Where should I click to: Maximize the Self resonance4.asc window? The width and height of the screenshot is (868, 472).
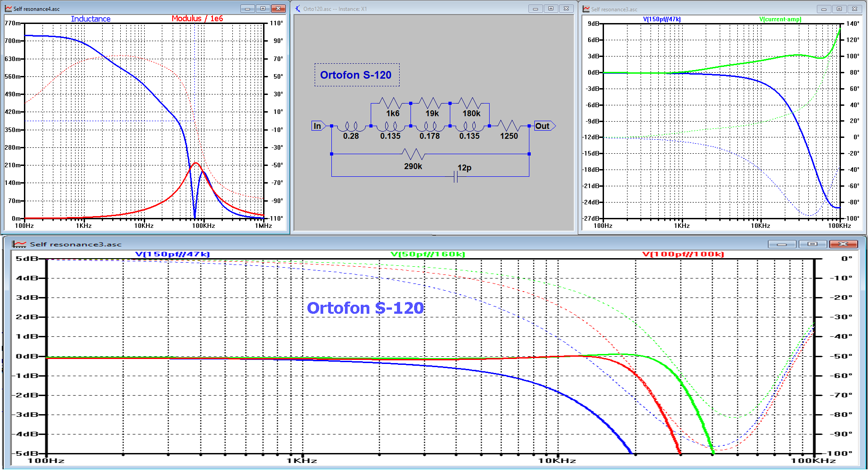(x=263, y=9)
